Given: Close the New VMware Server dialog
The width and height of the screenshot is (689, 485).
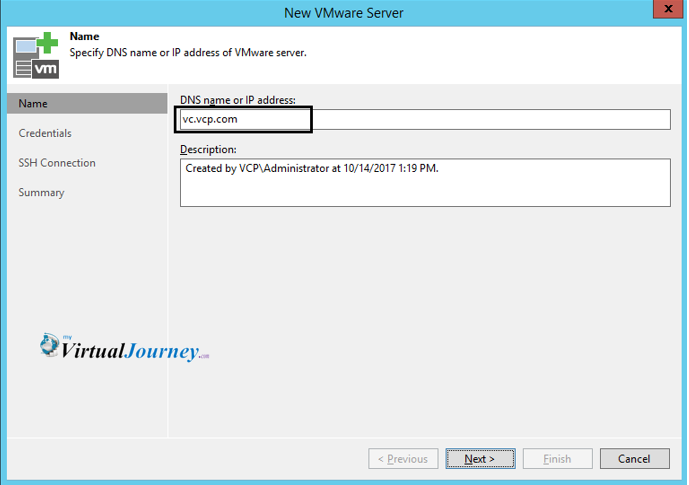Looking at the screenshot, I should point(668,8).
